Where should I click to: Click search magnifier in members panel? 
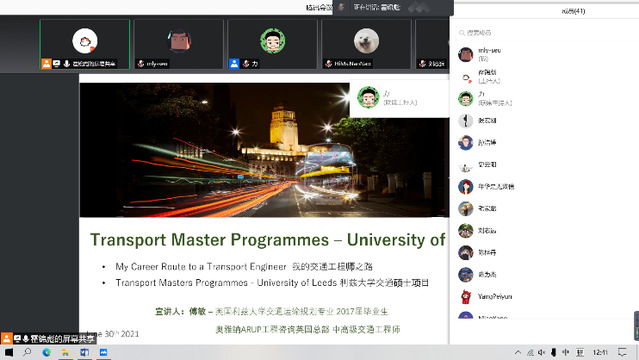click(462, 33)
